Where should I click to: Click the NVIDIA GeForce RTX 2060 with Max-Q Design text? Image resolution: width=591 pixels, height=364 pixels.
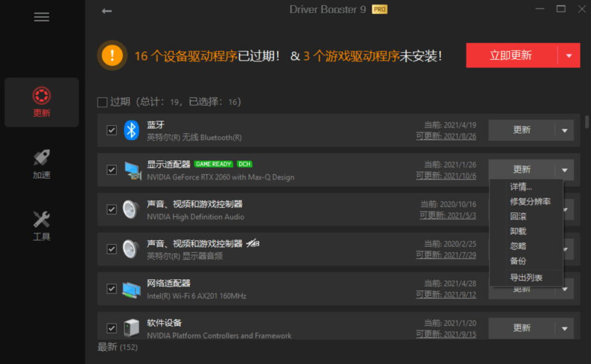pos(220,177)
